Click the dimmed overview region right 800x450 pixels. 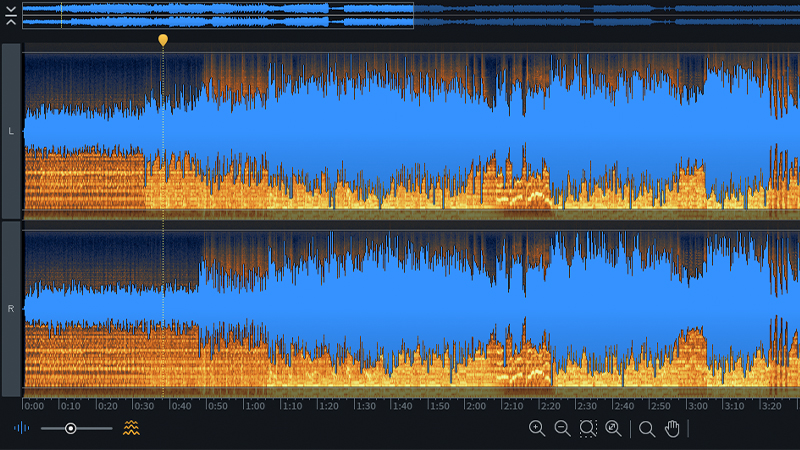(607, 15)
